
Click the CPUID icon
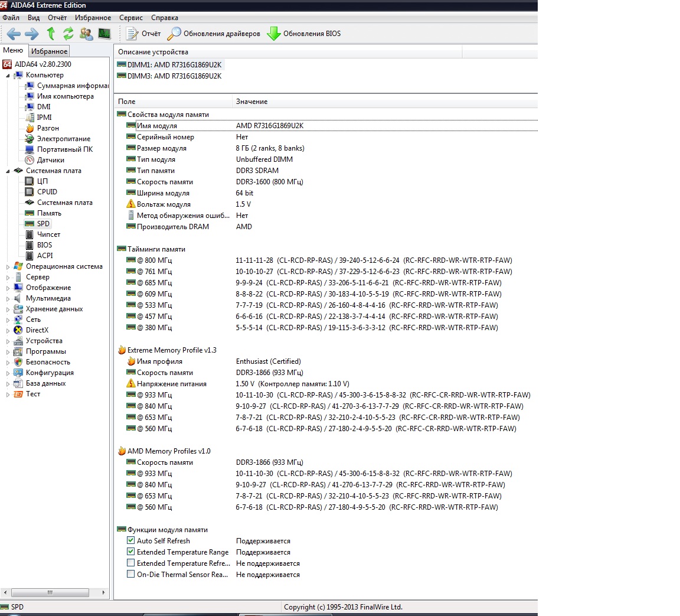pyautogui.click(x=30, y=192)
